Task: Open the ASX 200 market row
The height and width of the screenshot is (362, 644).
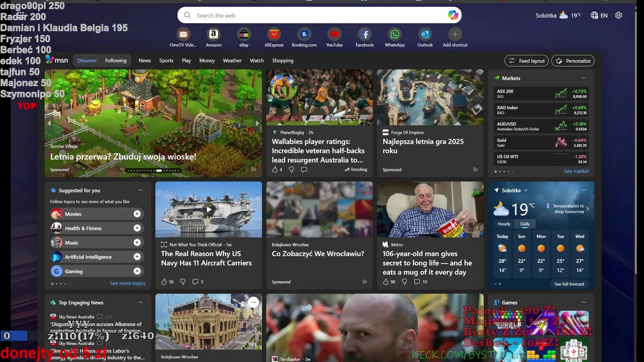Action: pyautogui.click(x=541, y=94)
